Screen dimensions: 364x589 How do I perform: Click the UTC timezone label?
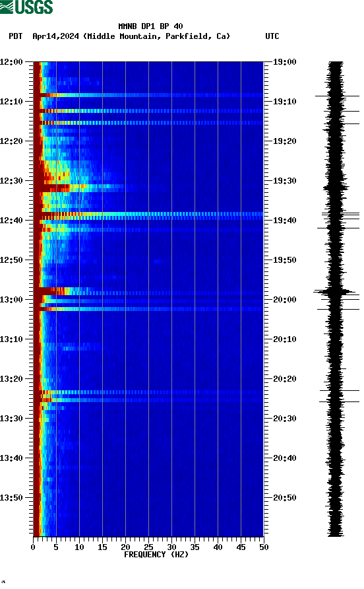(x=272, y=36)
